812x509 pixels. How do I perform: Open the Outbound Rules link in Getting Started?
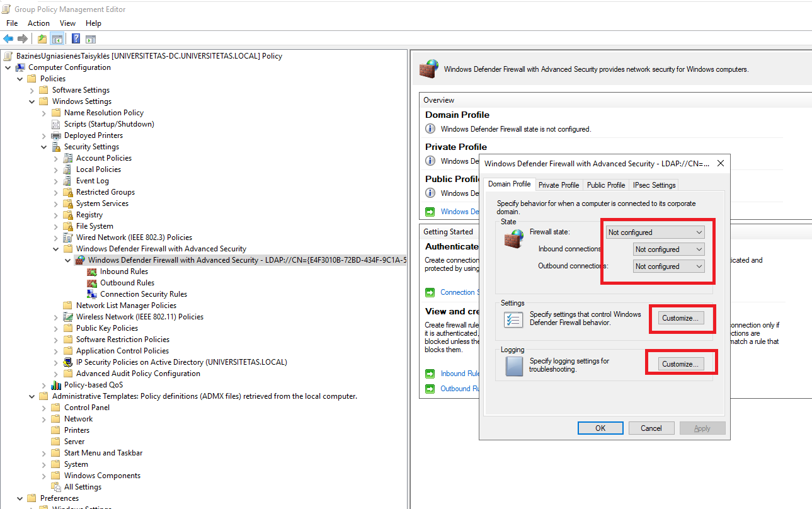460,389
